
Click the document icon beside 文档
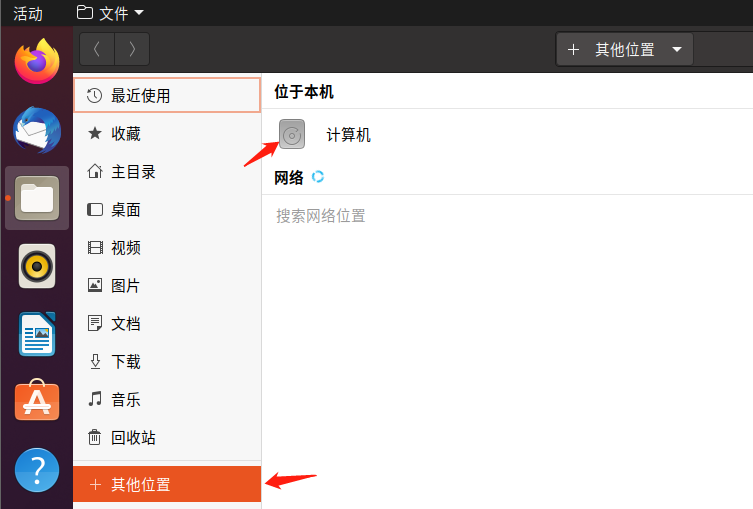[95, 323]
